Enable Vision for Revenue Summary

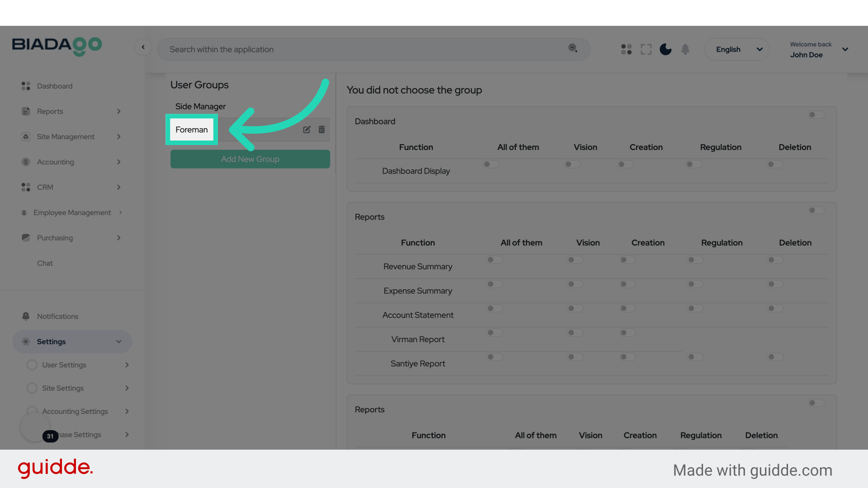575,260
